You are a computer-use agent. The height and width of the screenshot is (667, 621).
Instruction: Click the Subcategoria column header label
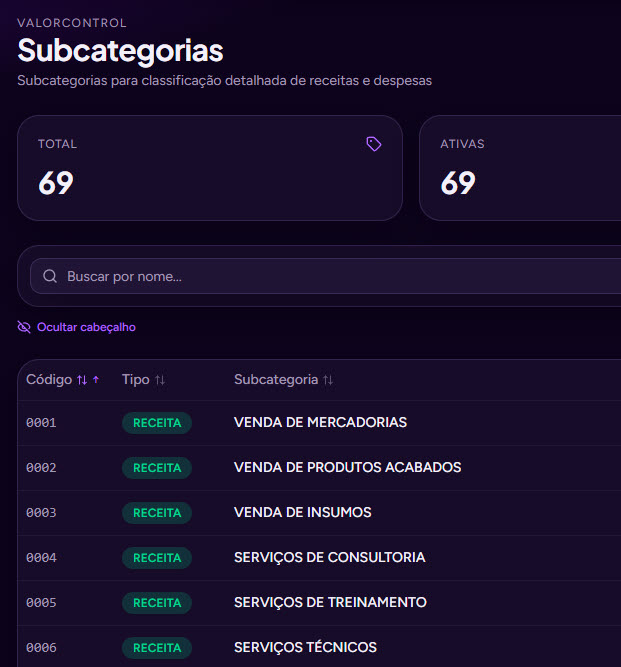[x=276, y=379]
